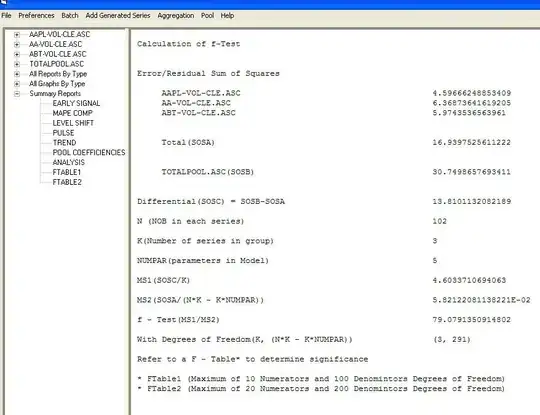Click the ABT-VOL-CLE.ASC row in the report
The width and height of the screenshot is (540, 415).
tap(199, 113)
